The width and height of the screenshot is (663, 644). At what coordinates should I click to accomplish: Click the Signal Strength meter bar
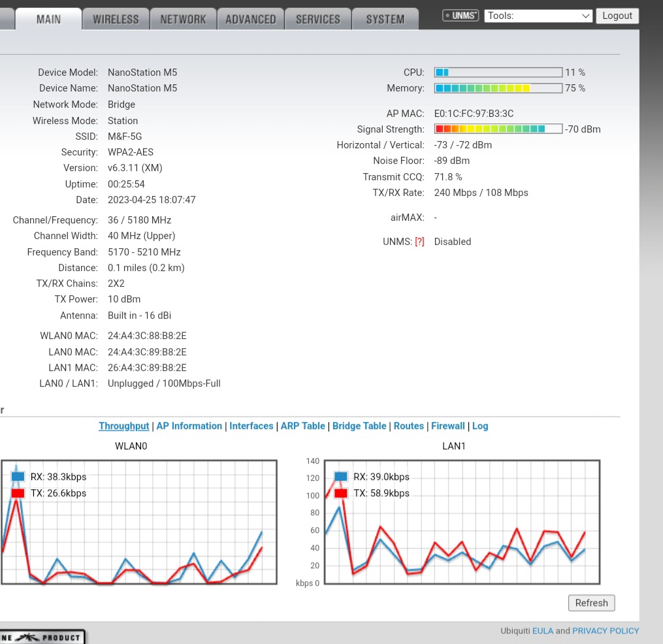click(498, 129)
